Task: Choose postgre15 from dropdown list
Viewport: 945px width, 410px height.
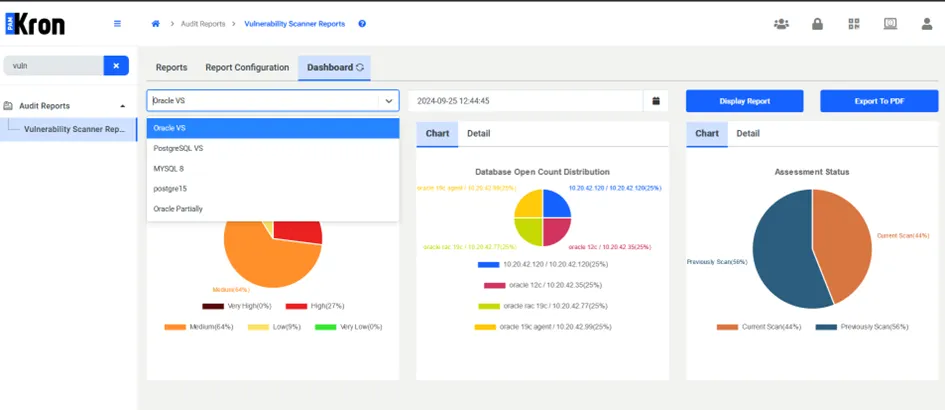Action: [273, 189]
